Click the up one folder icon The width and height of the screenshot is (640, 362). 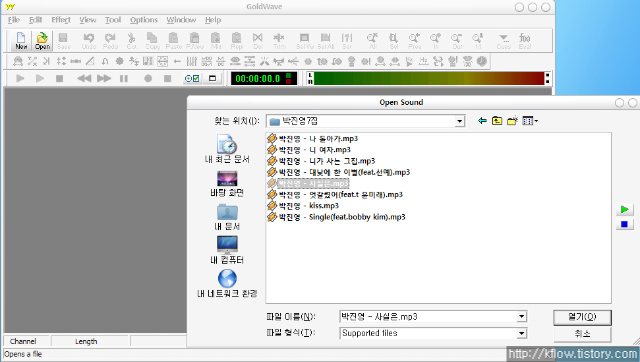pos(497,121)
